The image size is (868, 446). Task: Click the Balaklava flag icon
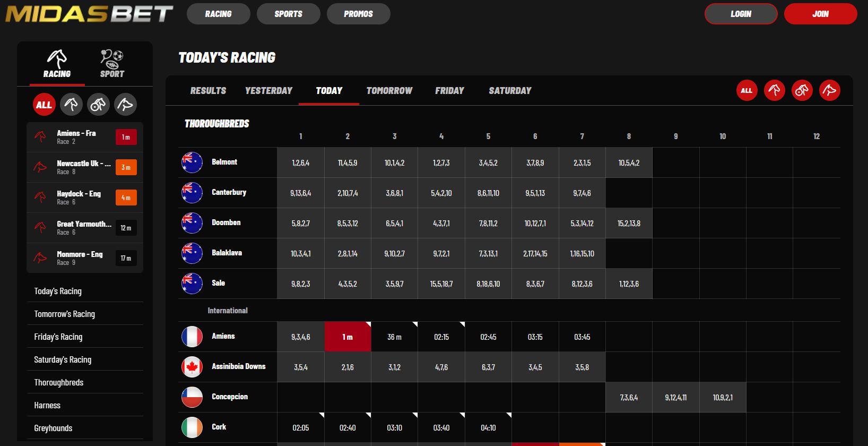tap(192, 253)
